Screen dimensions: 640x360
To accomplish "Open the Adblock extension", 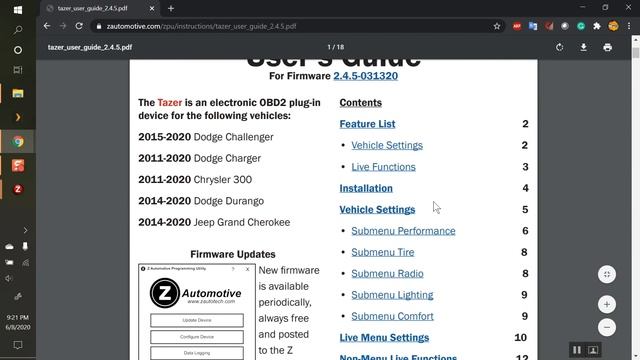I will point(517,26).
